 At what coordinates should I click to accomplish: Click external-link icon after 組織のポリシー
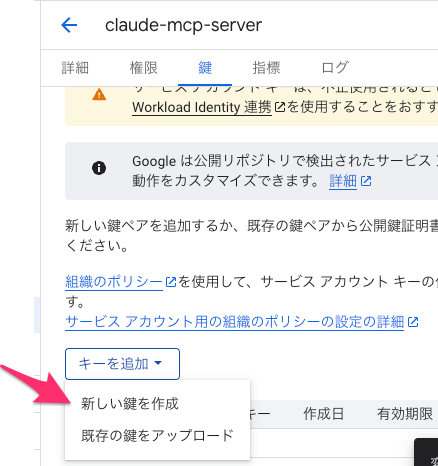[x=171, y=282]
